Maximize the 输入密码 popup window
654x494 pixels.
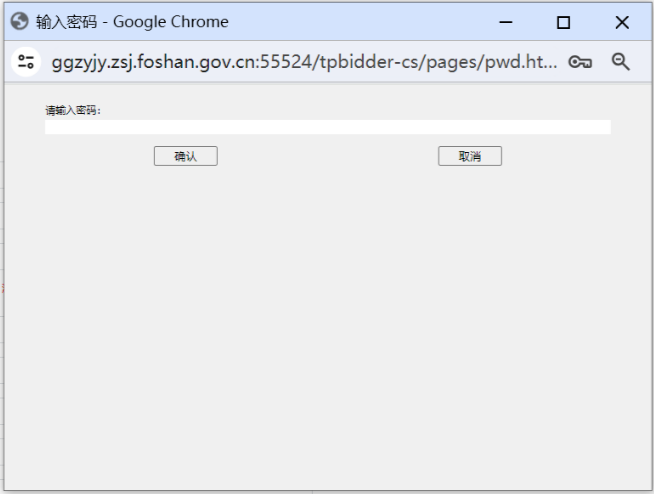(x=563, y=22)
